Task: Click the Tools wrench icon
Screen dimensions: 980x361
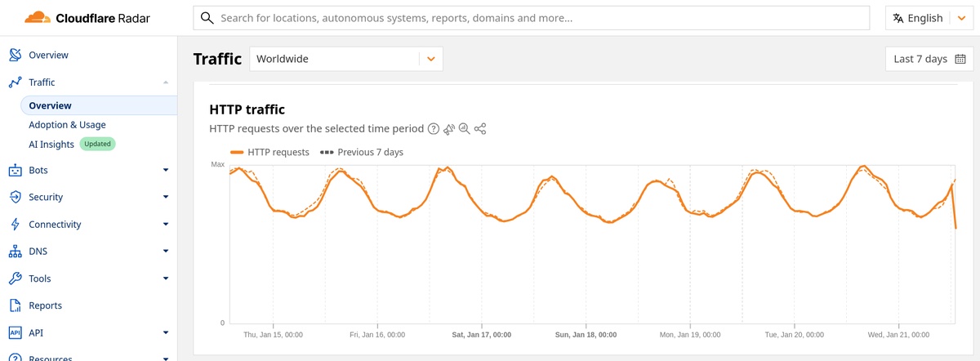Action: click(14, 279)
